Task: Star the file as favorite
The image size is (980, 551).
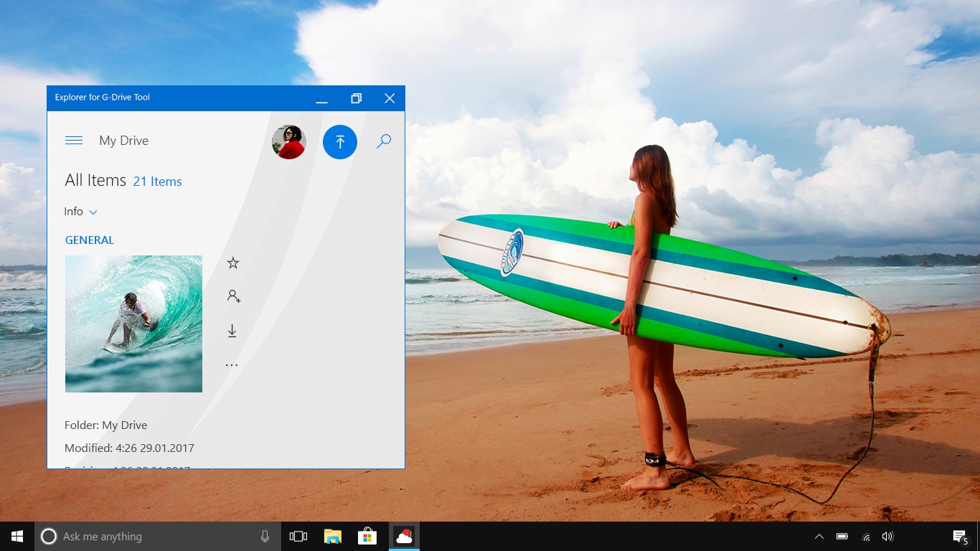Action: point(233,263)
